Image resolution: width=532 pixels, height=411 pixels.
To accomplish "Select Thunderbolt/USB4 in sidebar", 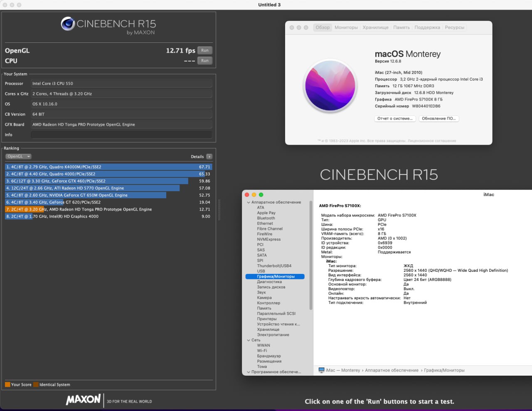I will [x=274, y=266].
